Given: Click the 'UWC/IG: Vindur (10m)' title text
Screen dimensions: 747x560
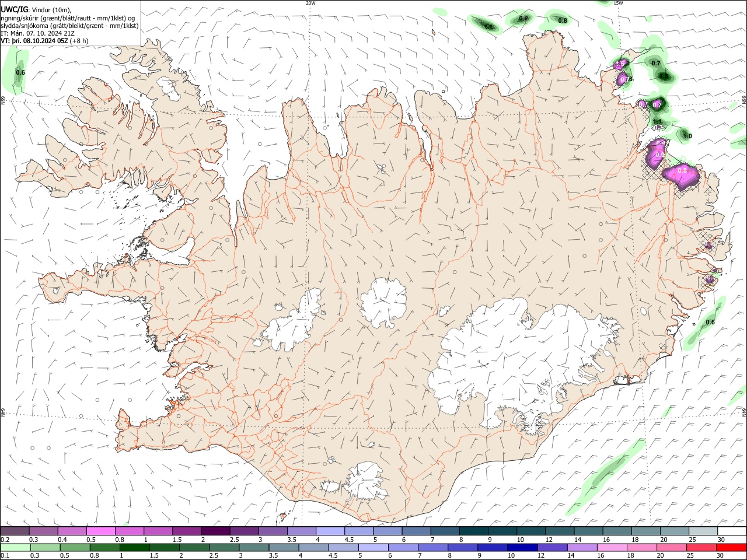Looking at the screenshot, I should [x=36, y=9].
